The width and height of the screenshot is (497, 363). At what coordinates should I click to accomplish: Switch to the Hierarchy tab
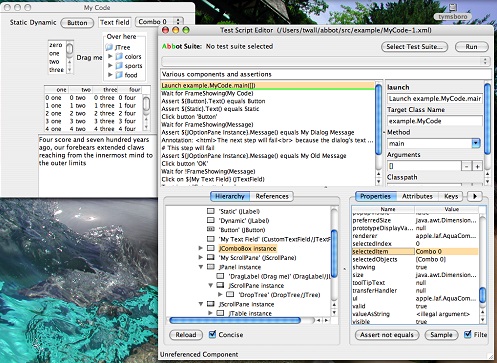pos(230,196)
